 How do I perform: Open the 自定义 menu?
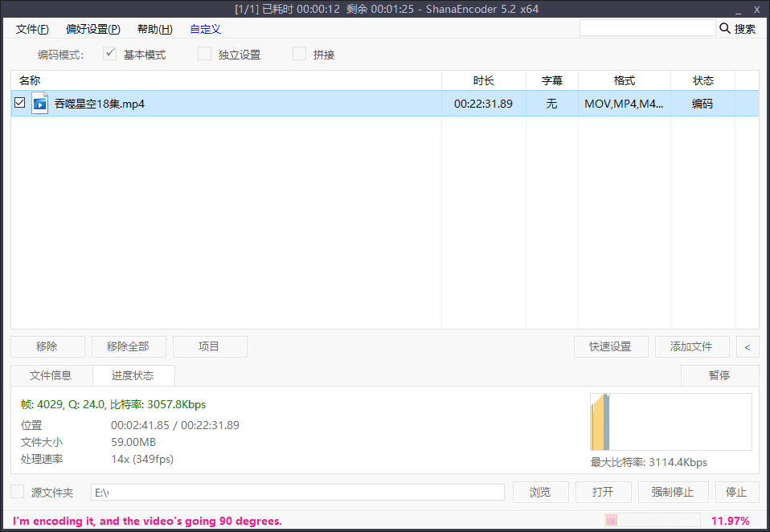205,29
